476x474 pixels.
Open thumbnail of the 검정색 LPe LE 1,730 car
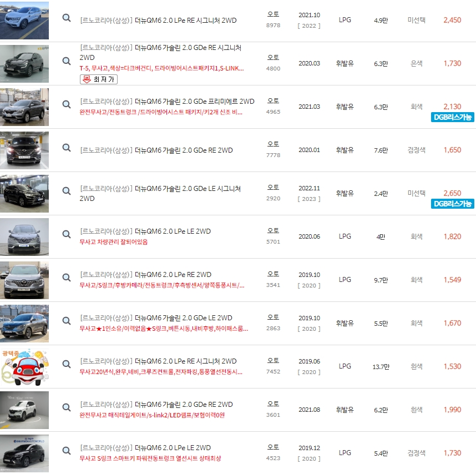pyautogui.click(x=24, y=453)
